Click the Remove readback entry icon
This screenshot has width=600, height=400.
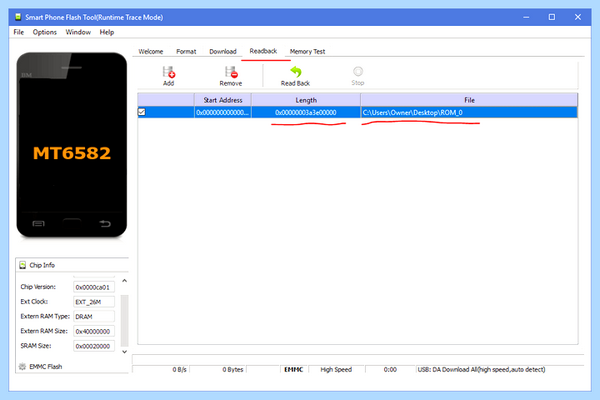coord(231,72)
